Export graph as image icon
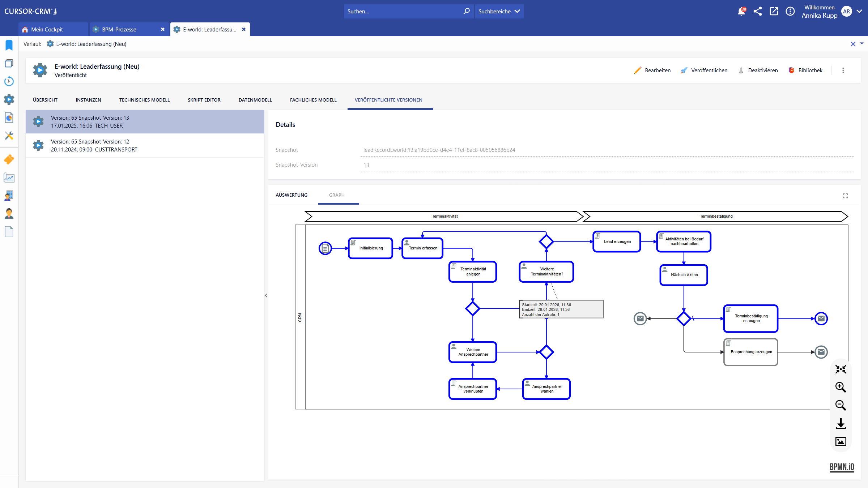This screenshot has width=868, height=488. pyautogui.click(x=841, y=441)
